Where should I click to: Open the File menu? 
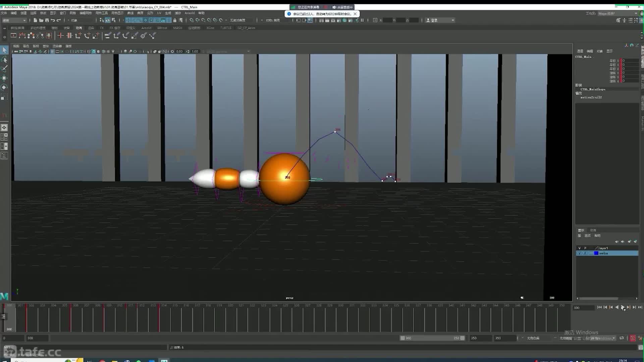[4, 13]
